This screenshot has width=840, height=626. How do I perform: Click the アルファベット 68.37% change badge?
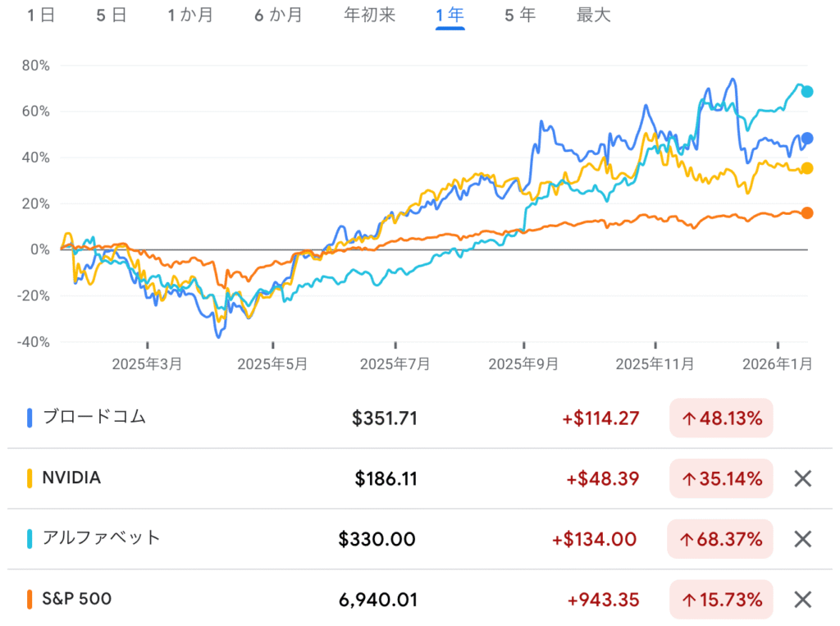pyautogui.click(x=720, y=539)
